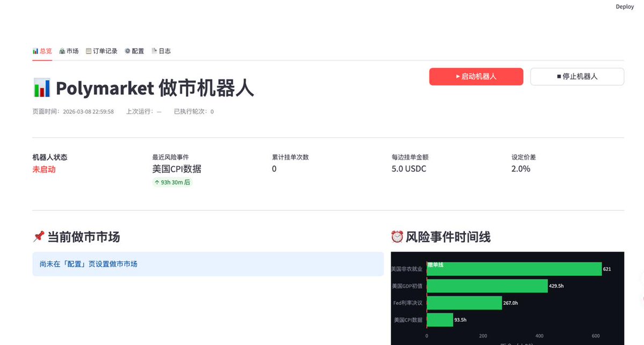Click the alarm clock icon beside 风险事件时间线
The height and width of the screenshot is (345, 644).
(397, 237)
